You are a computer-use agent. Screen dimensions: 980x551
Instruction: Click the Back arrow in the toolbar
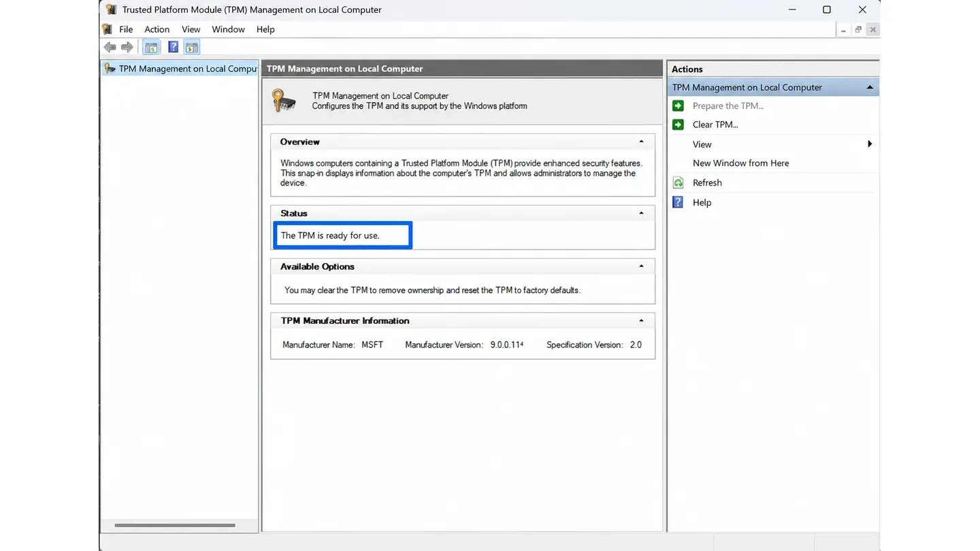pos(110,47)
